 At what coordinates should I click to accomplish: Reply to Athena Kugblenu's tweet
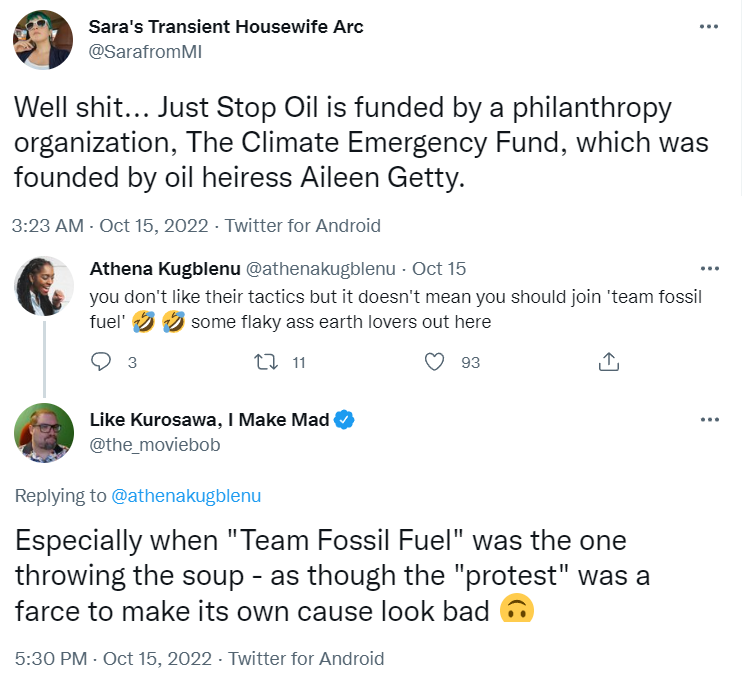tap(100, 362)
